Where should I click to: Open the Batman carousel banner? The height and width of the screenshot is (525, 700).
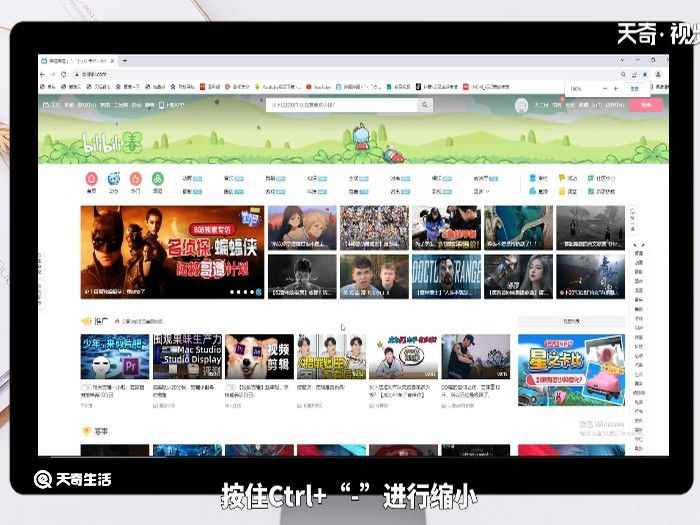click(172, 252)
